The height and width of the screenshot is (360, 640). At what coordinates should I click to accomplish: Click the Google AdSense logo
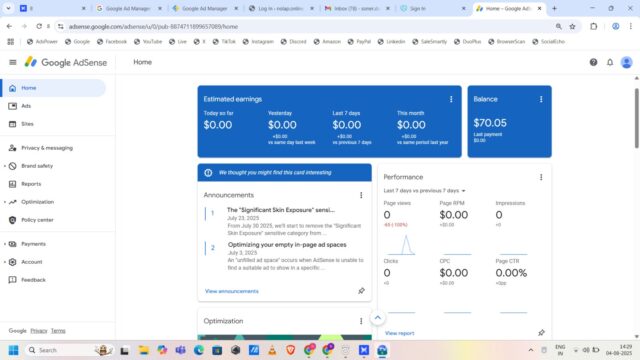coord(66,62)
